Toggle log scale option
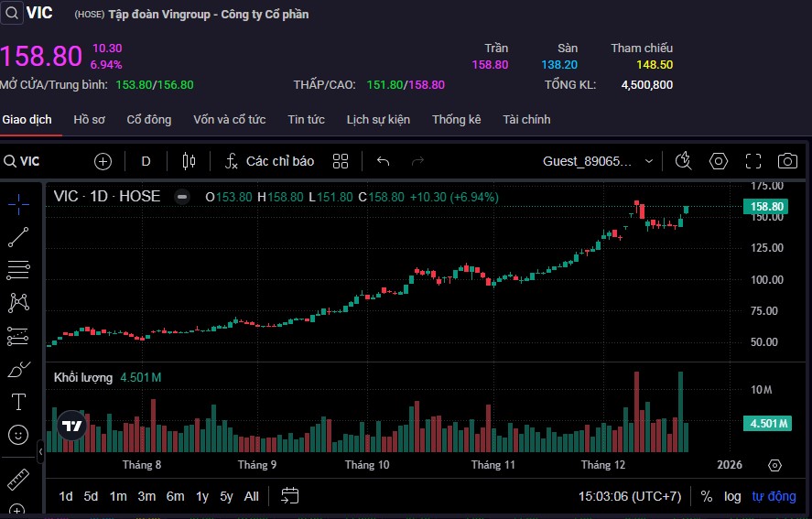The width and height of the screenshot is (812, 519). 732,496
